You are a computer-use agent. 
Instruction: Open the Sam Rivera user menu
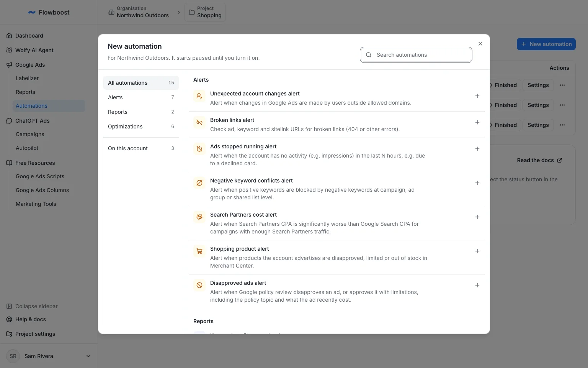pyautogui.click(x=49, y=356)
